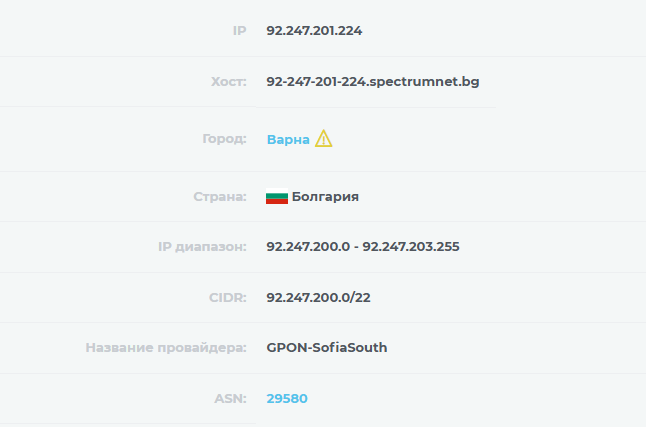Click the IP label

[239, 31]
